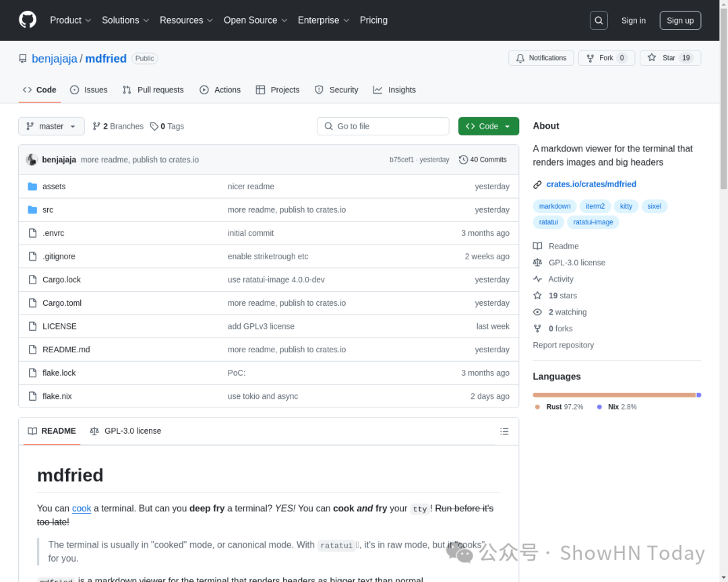Viewport: 728px width, 582px height.
Task: Expand the Resources menu
Action: point(186,20)
